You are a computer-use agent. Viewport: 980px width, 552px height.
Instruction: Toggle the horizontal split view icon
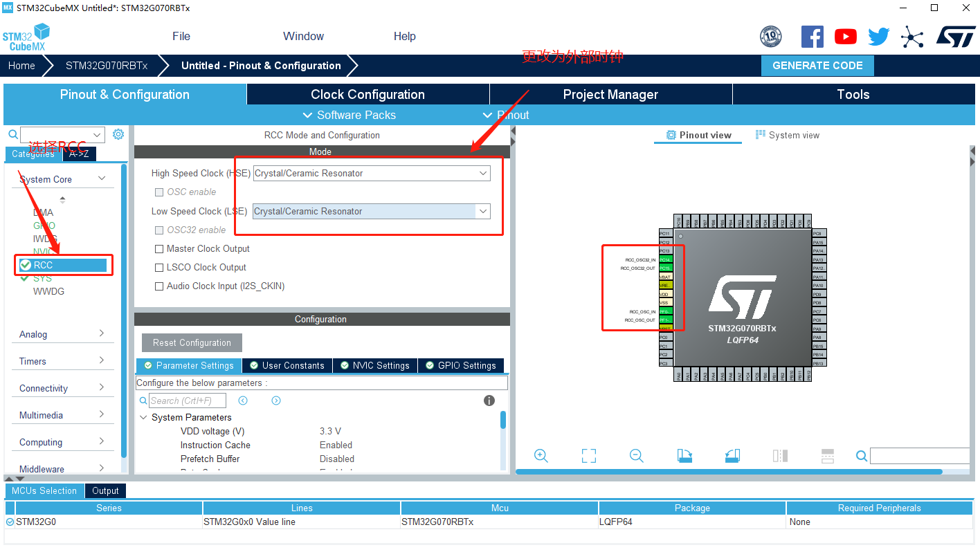pyautogui.click(x=828, y=456)
